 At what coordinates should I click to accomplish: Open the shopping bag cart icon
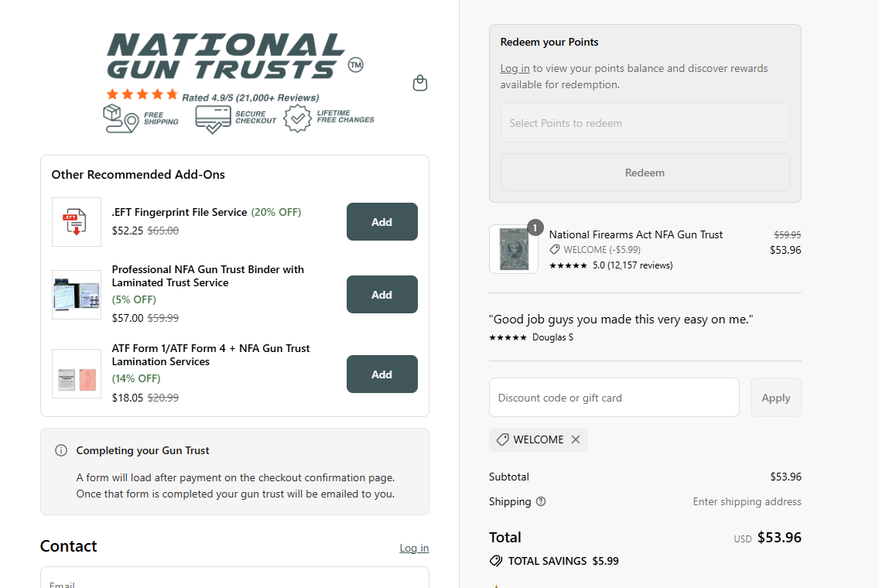coord(420,83)
